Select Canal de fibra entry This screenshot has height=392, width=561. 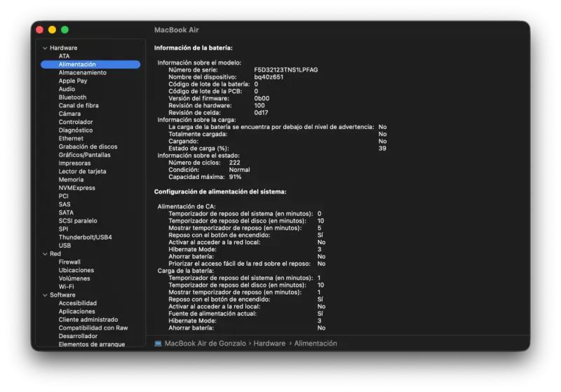79,105
